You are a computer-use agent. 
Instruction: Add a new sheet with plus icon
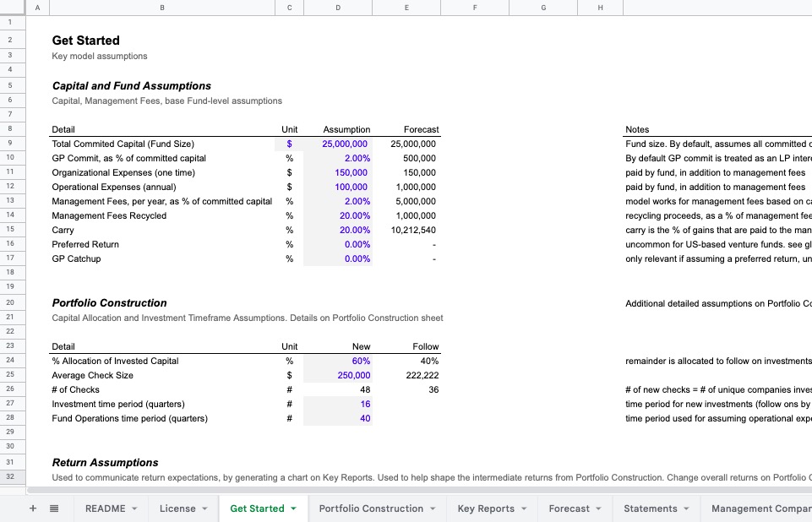point(33,508)
